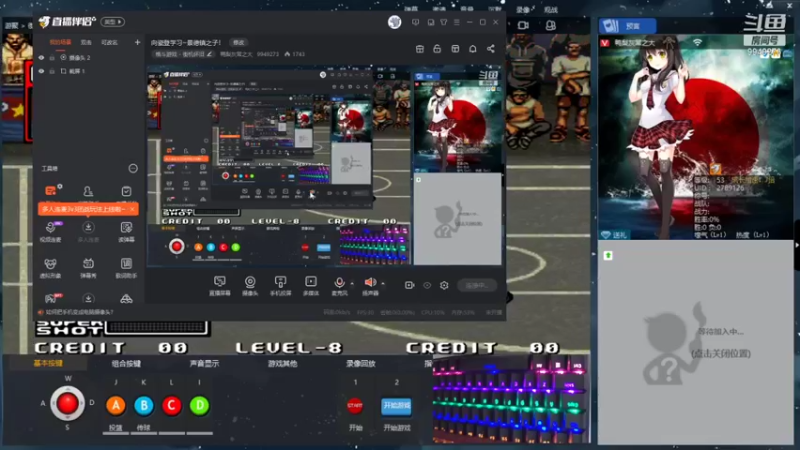Click the person figure tool icon in toolbox
This screenshot has height=450, width=800.
(x=88, y=191)
